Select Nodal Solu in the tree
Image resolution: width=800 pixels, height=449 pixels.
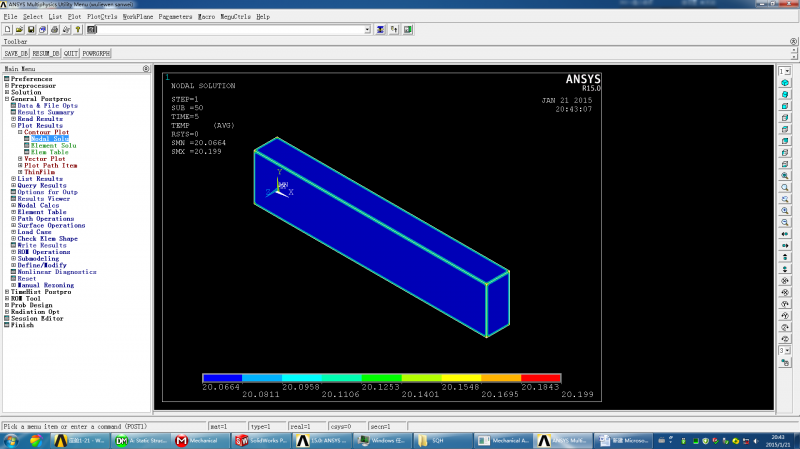point(49,139)
